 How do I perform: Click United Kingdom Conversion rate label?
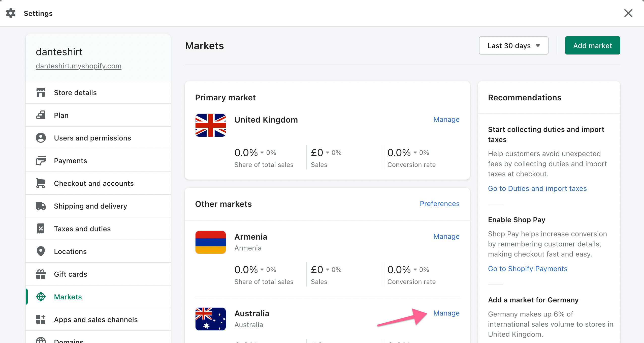tap(411, 165)
